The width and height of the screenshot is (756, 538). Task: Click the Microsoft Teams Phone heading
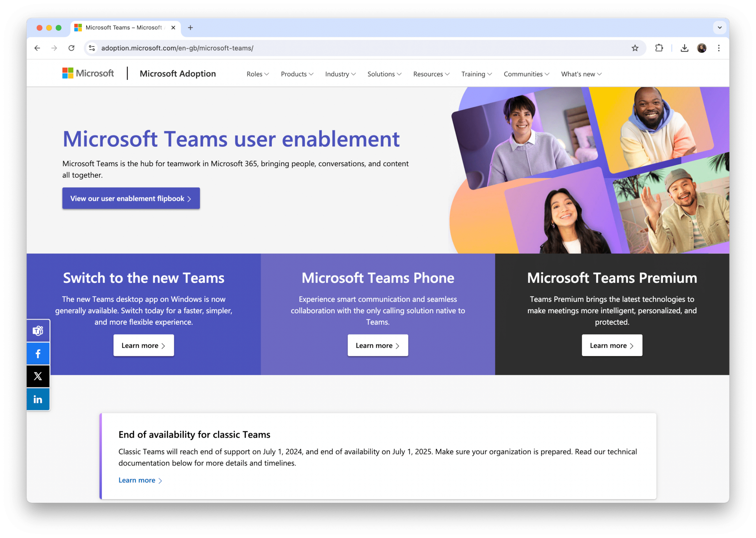pyautogui.click(x=378, y=278)
